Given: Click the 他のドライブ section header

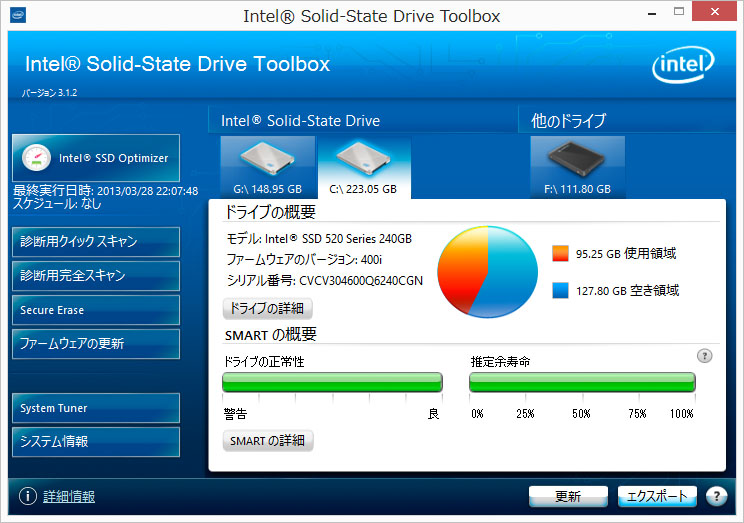Looking at the screenshot, I should [568, 121].
